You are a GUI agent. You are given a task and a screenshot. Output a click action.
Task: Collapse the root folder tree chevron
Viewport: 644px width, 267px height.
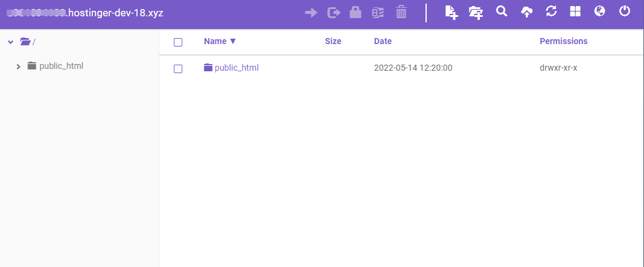coord(11,42)
